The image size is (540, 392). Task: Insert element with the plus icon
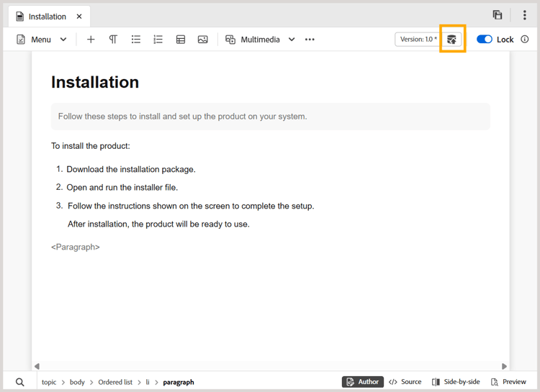point(91,40)
